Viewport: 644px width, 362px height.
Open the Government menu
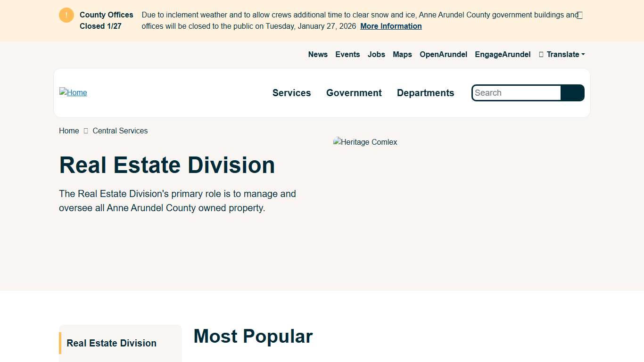(x=354, y=93)
